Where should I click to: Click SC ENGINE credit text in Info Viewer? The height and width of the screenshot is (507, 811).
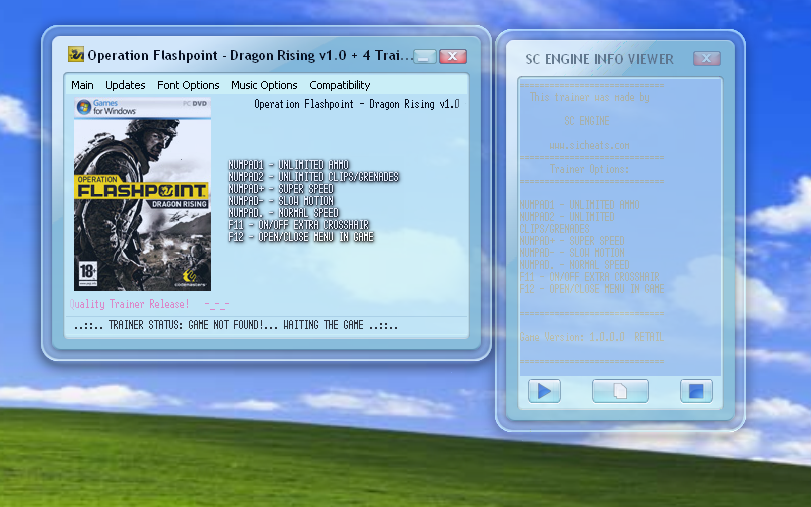tap(587, 121)
